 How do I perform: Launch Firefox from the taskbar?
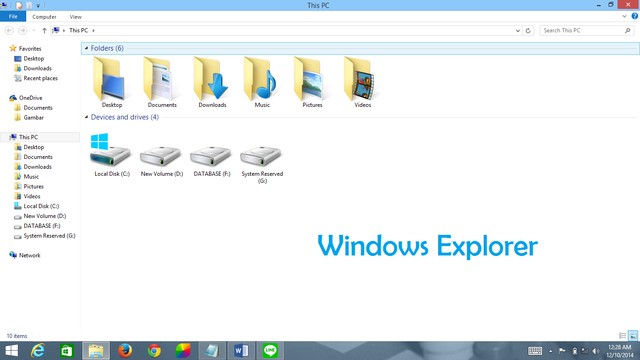125,351
